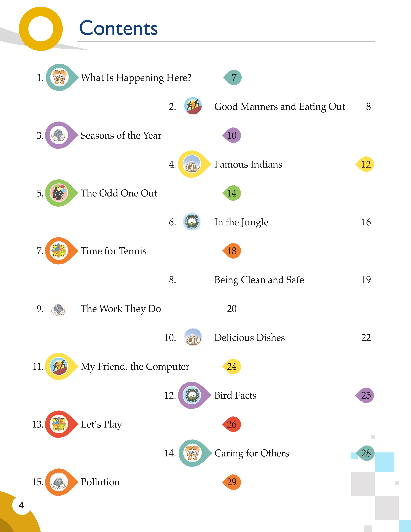
Task: Click the Contents heading
Action: (x=119, y=28)
